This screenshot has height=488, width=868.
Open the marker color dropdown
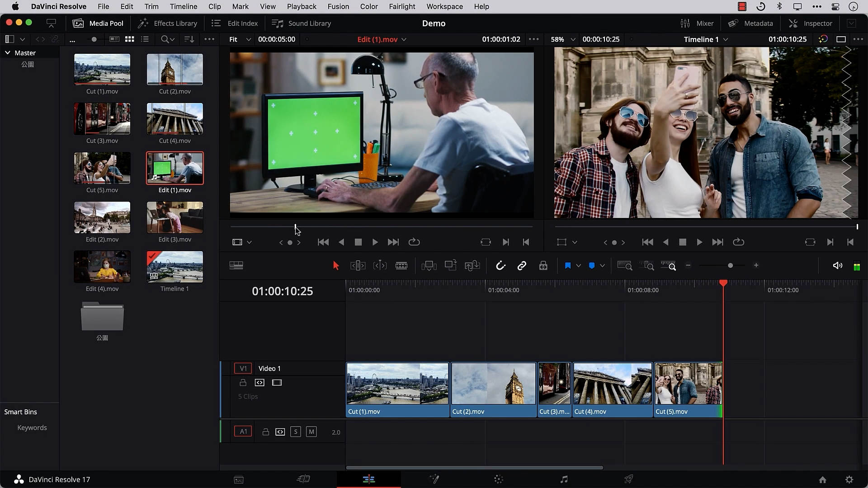[x=603, y=266]
